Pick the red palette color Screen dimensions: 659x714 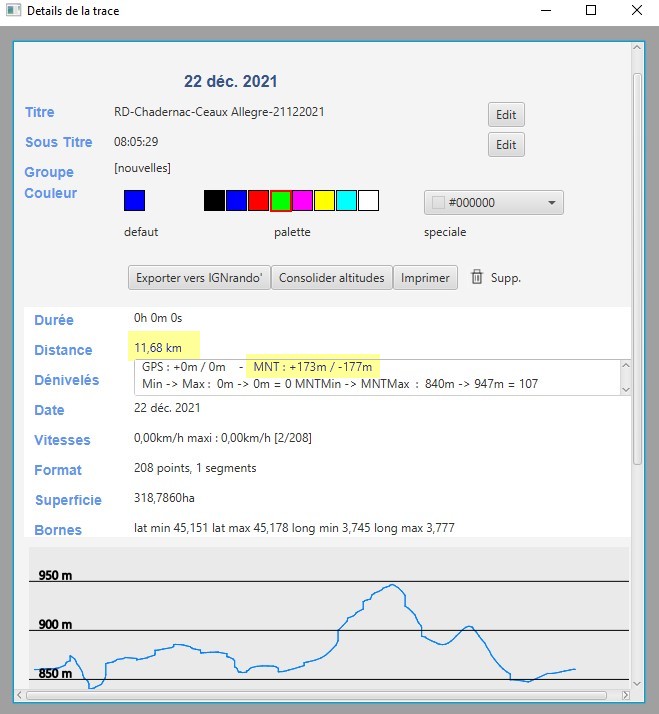tap(258, 201)
